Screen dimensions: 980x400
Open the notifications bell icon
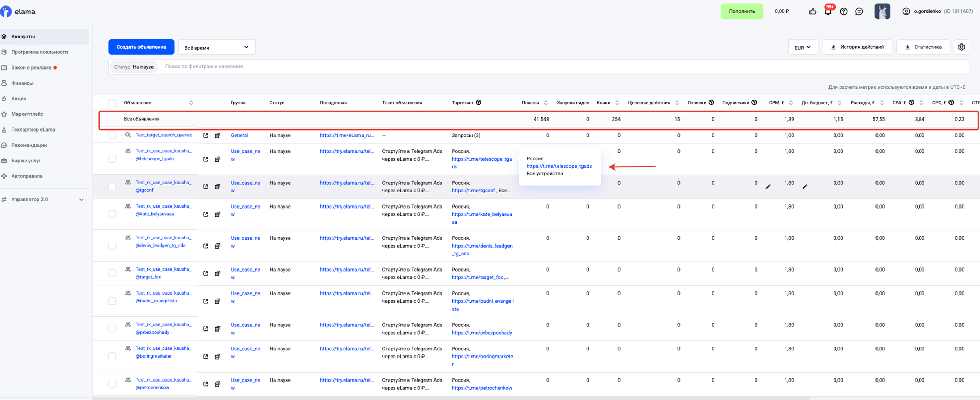point(828,11)
